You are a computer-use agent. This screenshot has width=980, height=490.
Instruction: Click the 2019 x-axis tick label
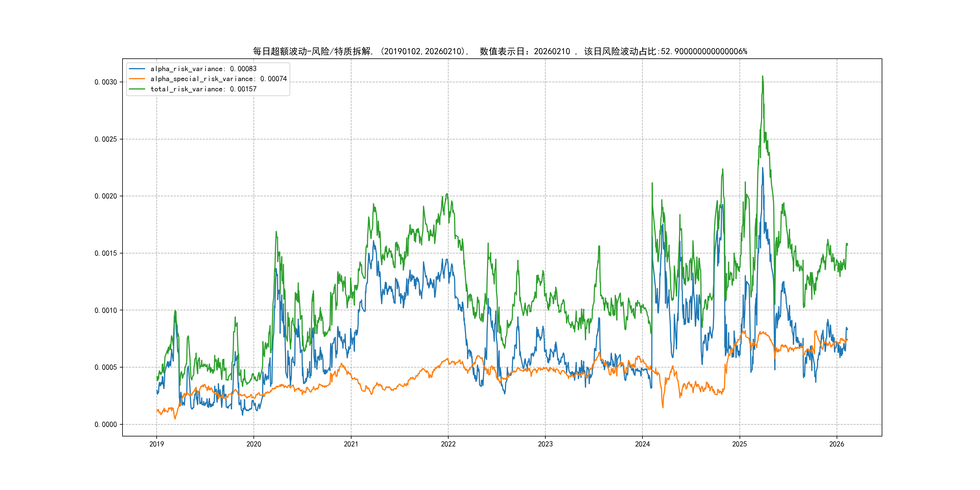point(156,444)
